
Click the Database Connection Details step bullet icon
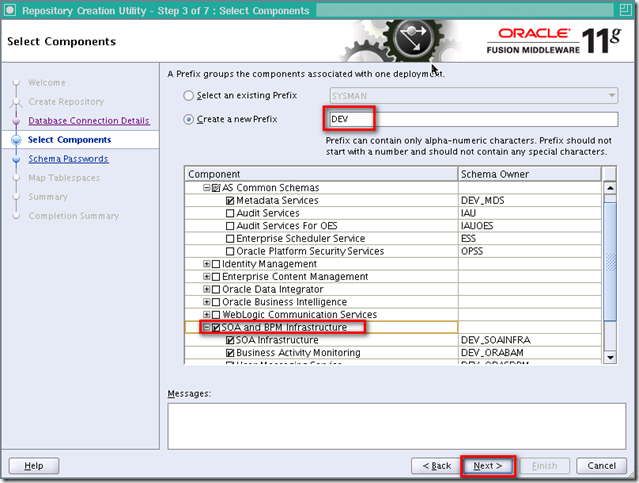(x=16, y=121)
